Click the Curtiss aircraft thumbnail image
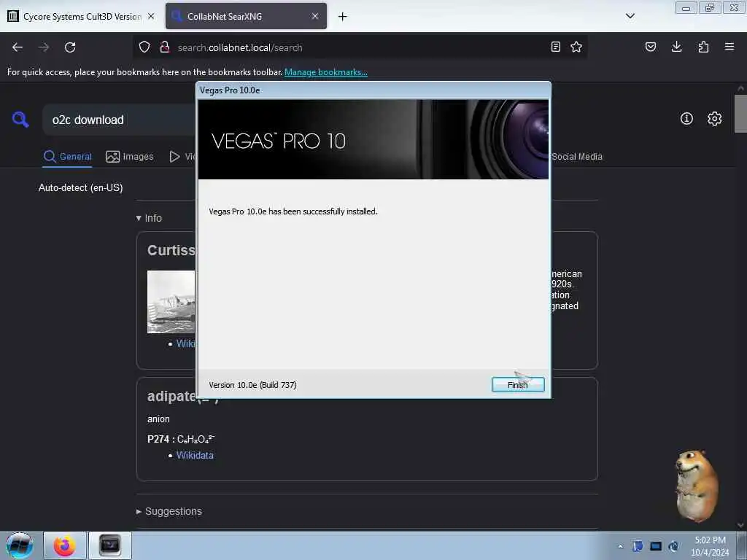Viewport: 747px width, 560px height. coord(171,302)
